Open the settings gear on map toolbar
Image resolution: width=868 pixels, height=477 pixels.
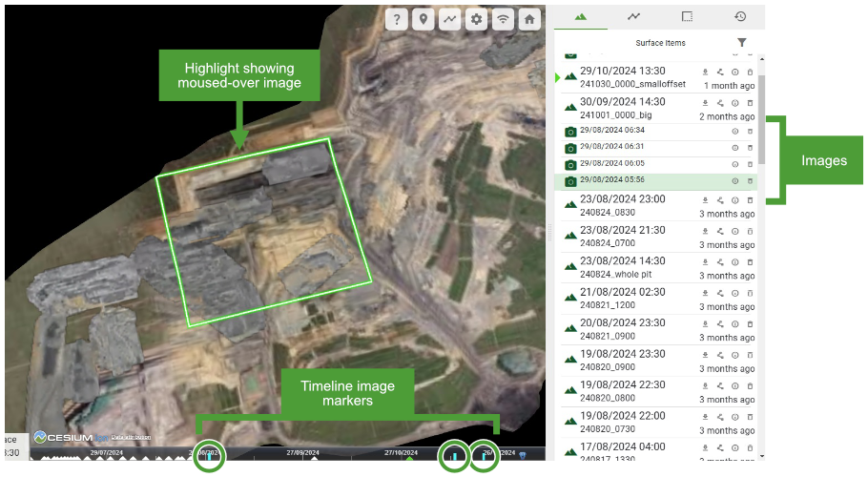[476, 19]
